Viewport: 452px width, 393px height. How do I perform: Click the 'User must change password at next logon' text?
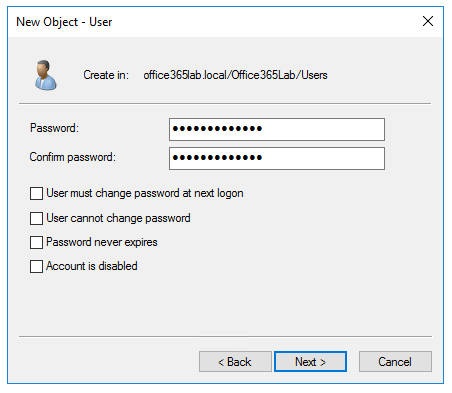point(145,193)
